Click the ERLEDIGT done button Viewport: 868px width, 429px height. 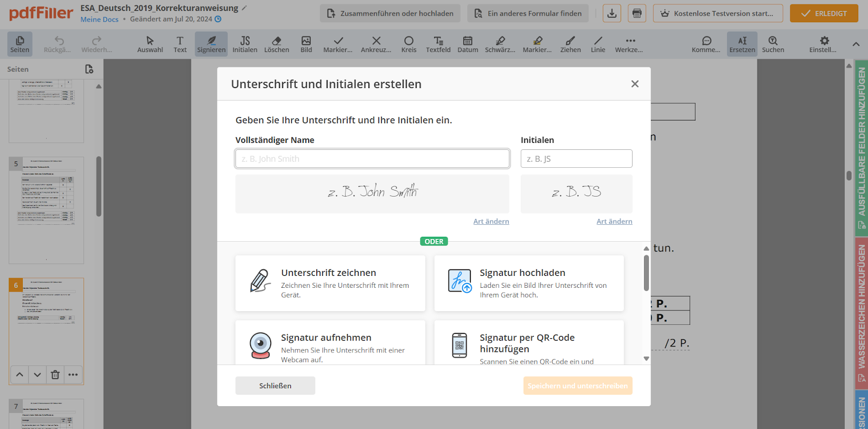click(x=824, y=14)
